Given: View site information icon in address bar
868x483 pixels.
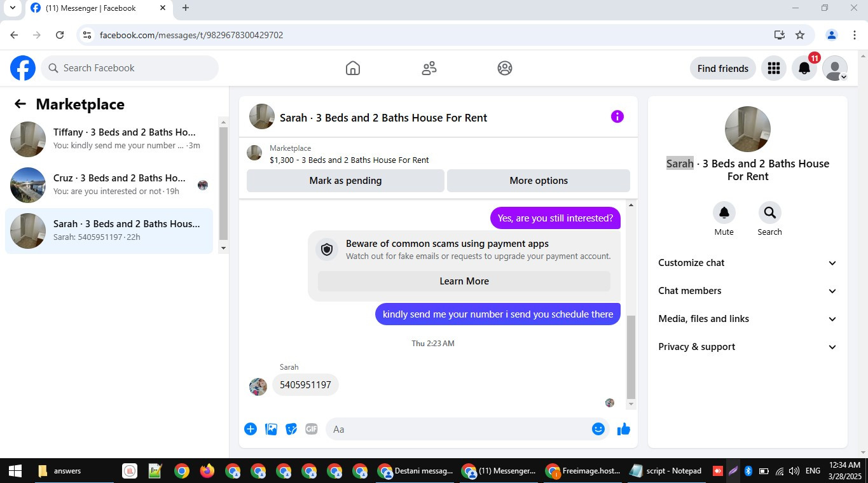Looking at the screenshot, I should [x=88, y=35].
